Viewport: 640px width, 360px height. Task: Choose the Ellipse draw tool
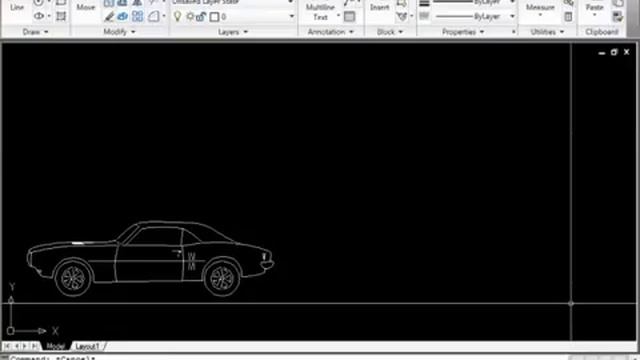tap(39, 16)
